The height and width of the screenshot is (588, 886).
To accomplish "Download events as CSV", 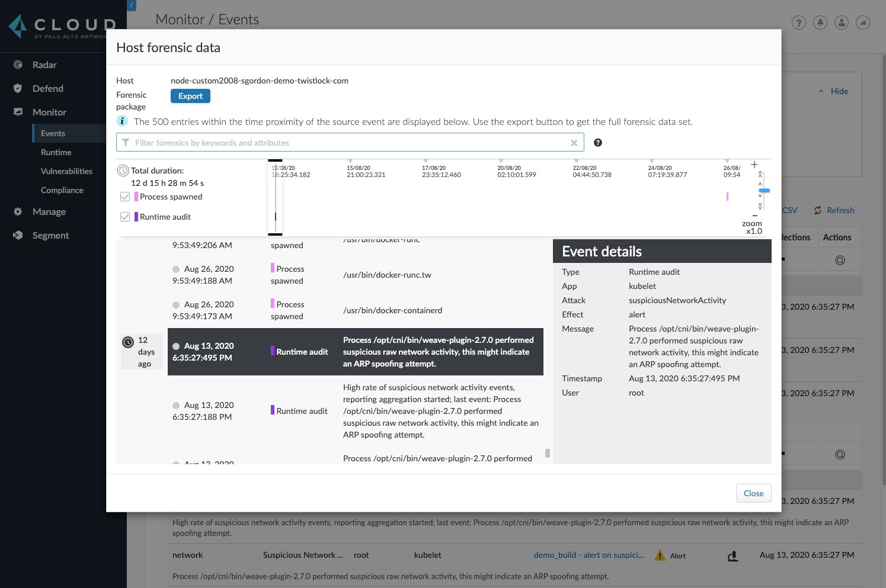I will pos(789,210).
